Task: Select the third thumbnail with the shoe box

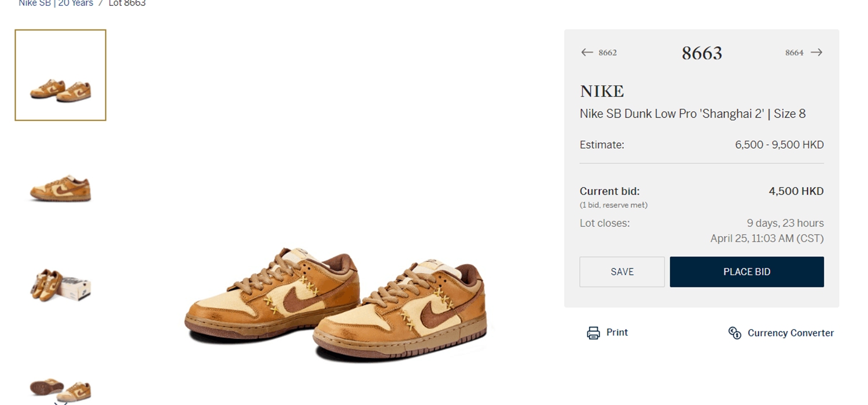Action: [x=61, y=285]
